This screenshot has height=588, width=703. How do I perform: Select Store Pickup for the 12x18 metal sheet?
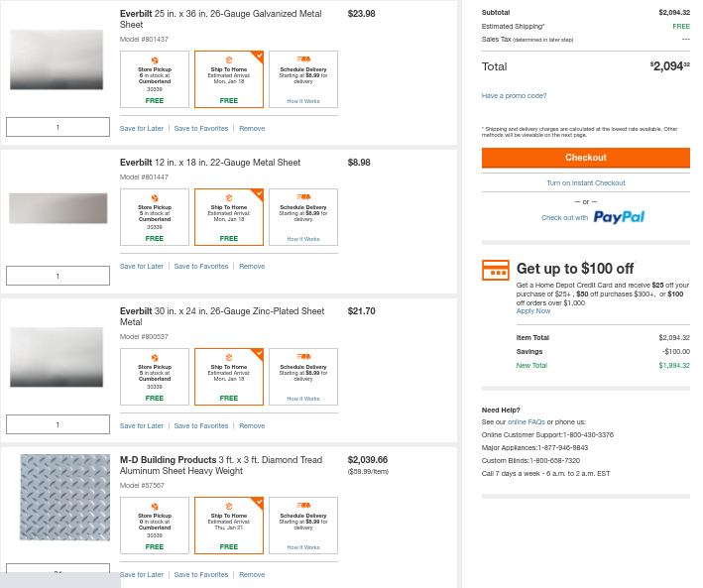(155, 217)
